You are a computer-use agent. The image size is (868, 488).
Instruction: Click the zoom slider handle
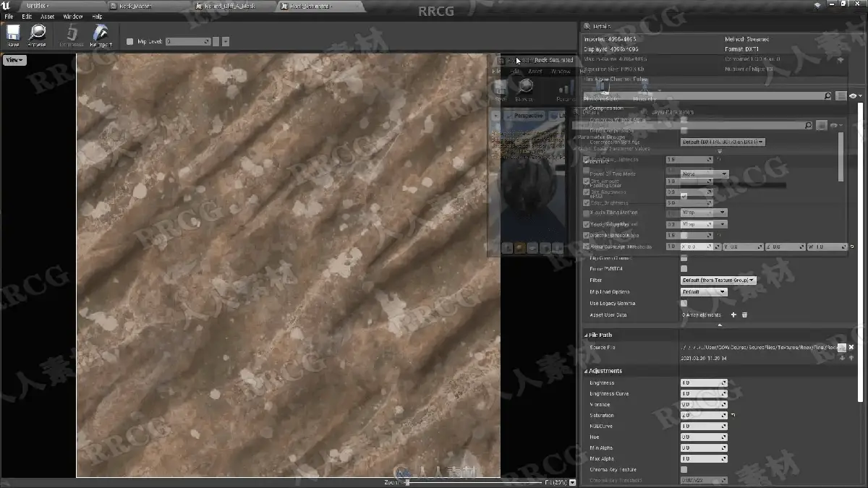407,482
